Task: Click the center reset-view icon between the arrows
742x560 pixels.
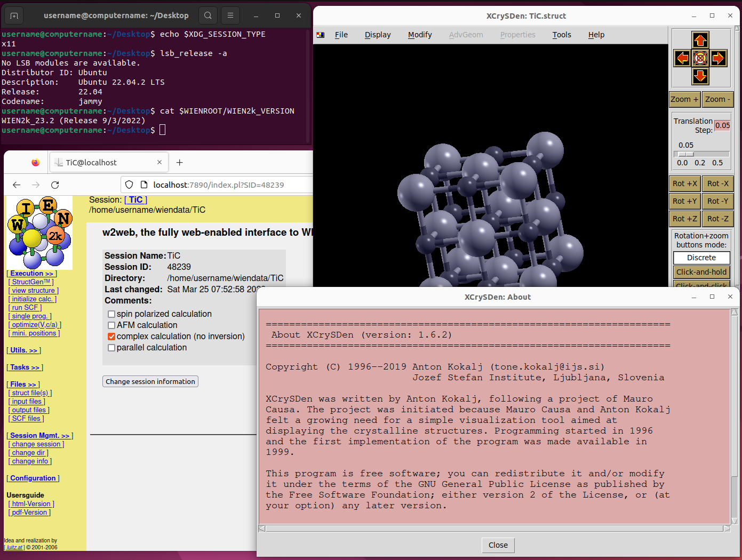Action: (x=700, y=58)
